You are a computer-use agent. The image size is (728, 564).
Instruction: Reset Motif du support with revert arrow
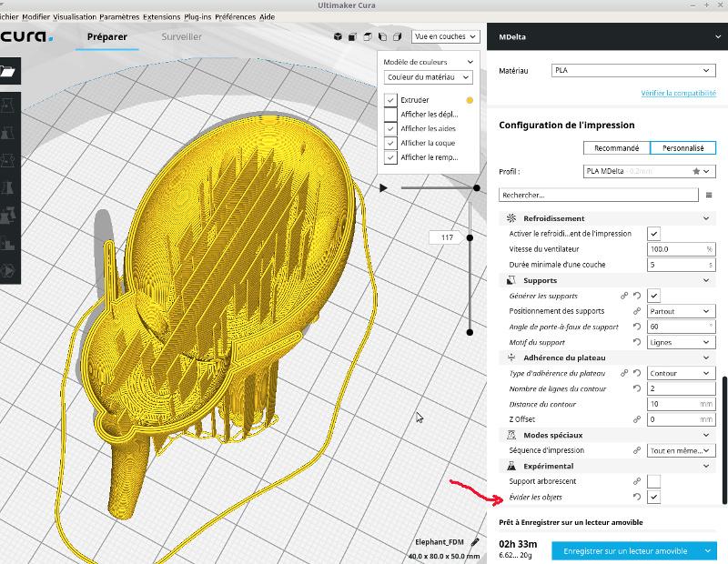coord(637,342)
